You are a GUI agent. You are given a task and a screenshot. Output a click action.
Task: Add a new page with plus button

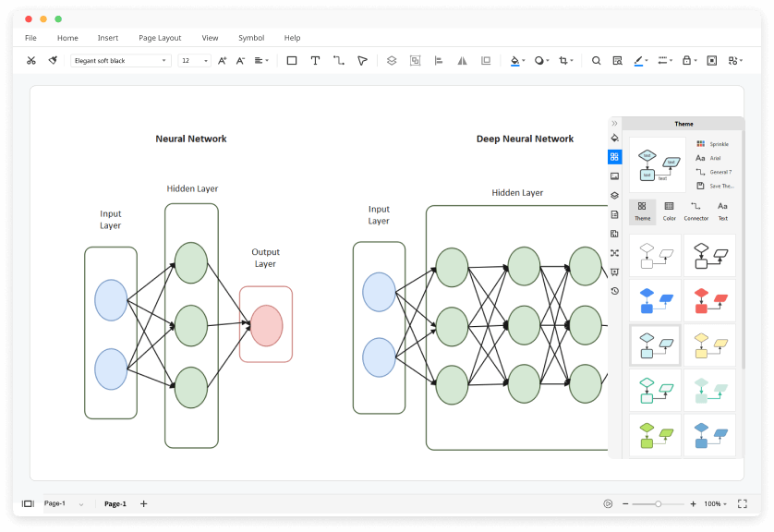(144, 503)
